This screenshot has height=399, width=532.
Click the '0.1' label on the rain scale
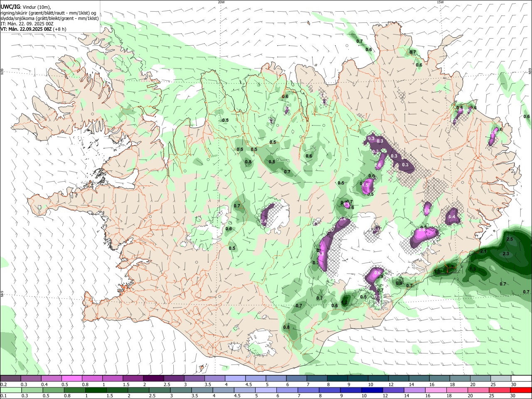pyautogui.click(x=3, y=396)
